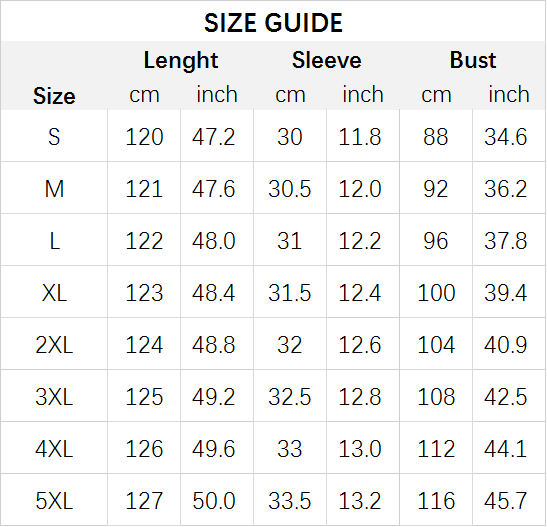Click the SIZE GUIDE title
This screenshot has width=547, height=527.
coord(273,23)
